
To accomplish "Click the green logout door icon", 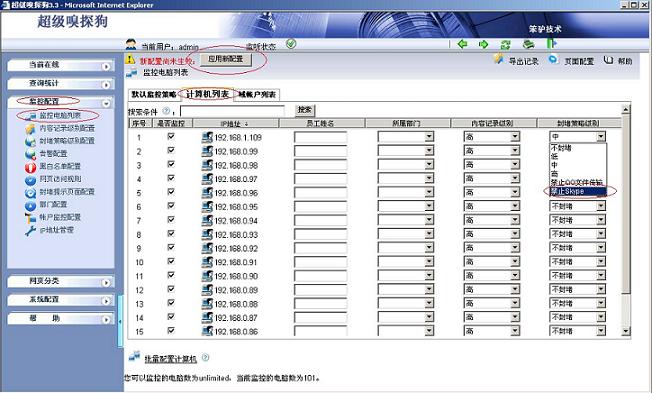I will click(x=551, y=43).
